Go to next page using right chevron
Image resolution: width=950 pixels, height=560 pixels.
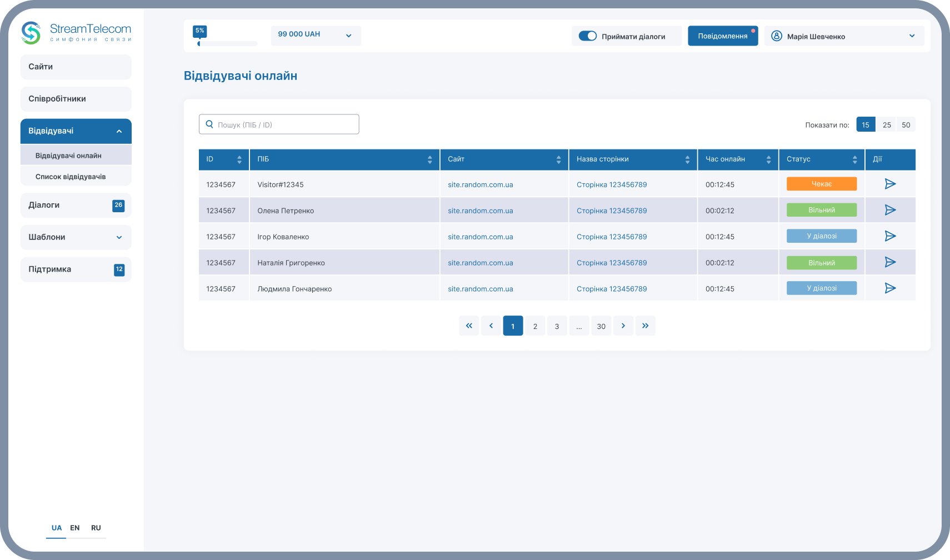(623, 326)
